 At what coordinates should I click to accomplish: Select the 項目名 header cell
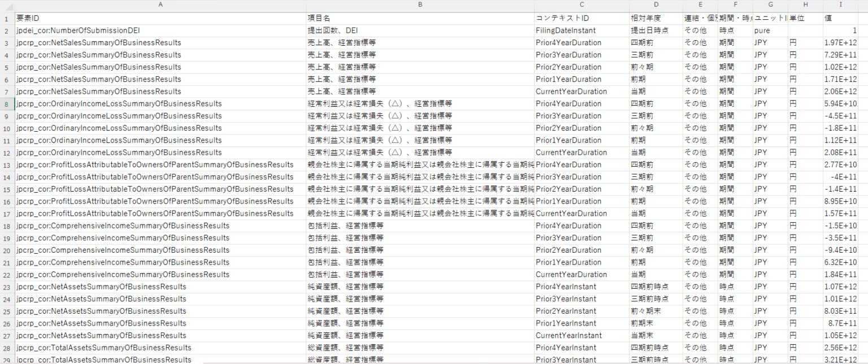coord(420,19)
